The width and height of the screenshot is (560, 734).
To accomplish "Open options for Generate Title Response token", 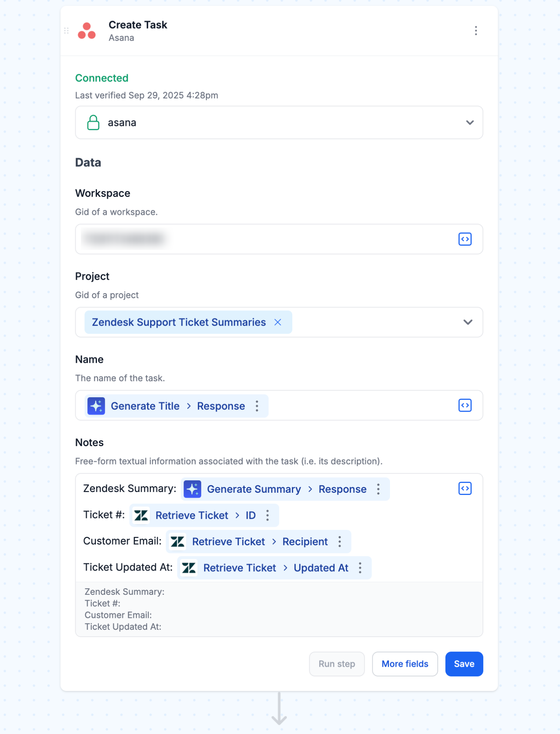I will pyautogui.click(x=257, y=406).
